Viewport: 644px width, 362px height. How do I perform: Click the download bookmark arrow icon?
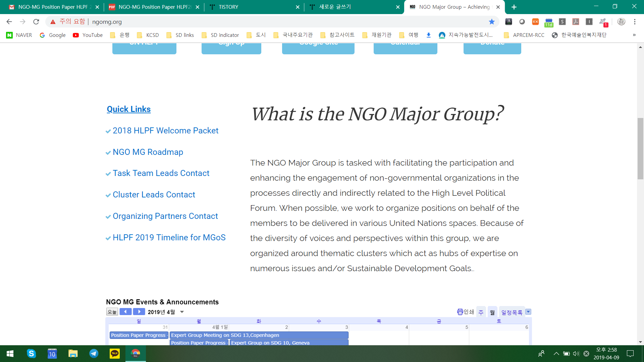(428, 35)
